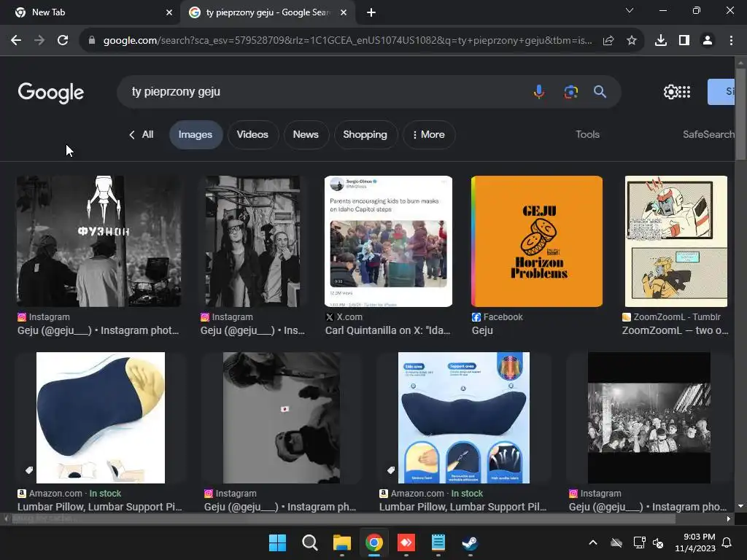
Task: Open the two people black-and-white Instagram photo
Action: pos(252,241)
